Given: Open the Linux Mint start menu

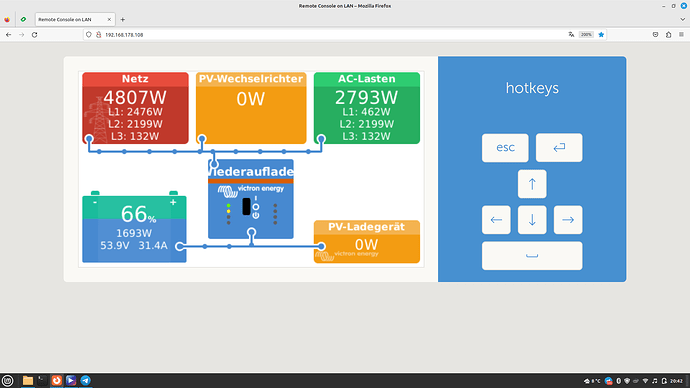Looking at the screenshot, I should 7,381.
